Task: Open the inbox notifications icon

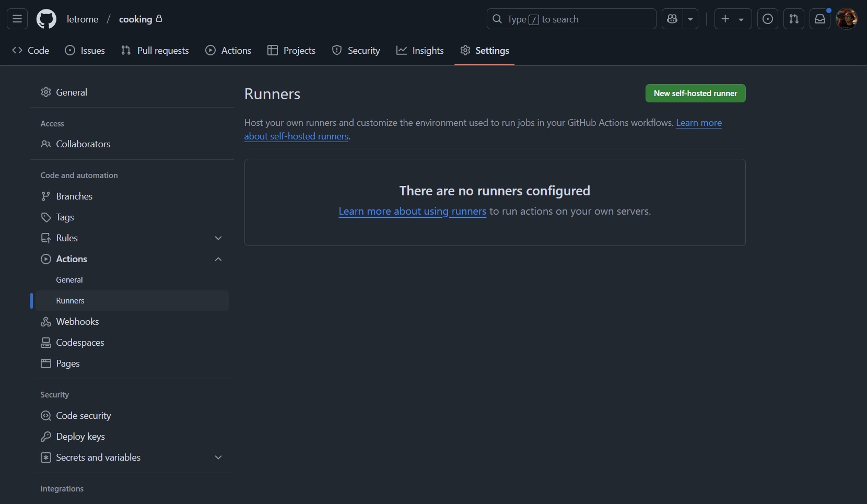Action: coord(820,19)
